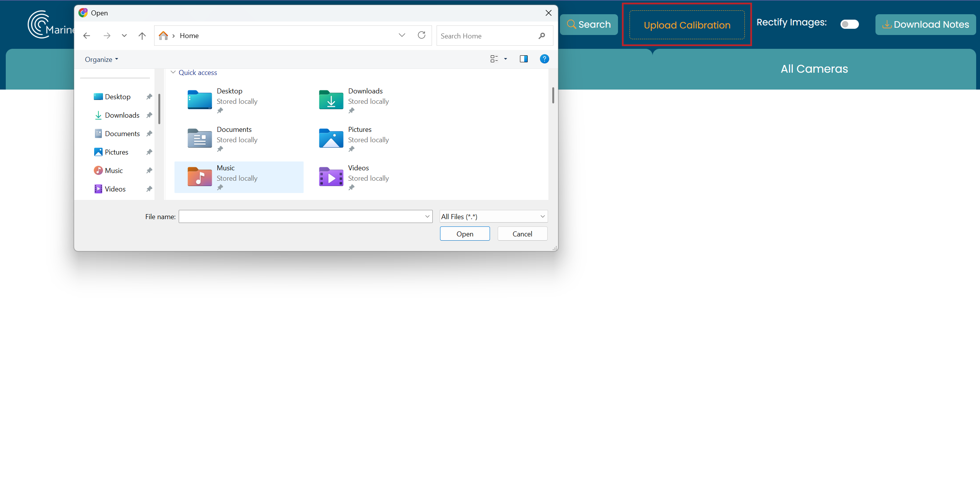Viewport: 980px width, 494px height.
Task: Toggle the Rectify Images switch
Action: pyautogui.click(x=849, y=24)
